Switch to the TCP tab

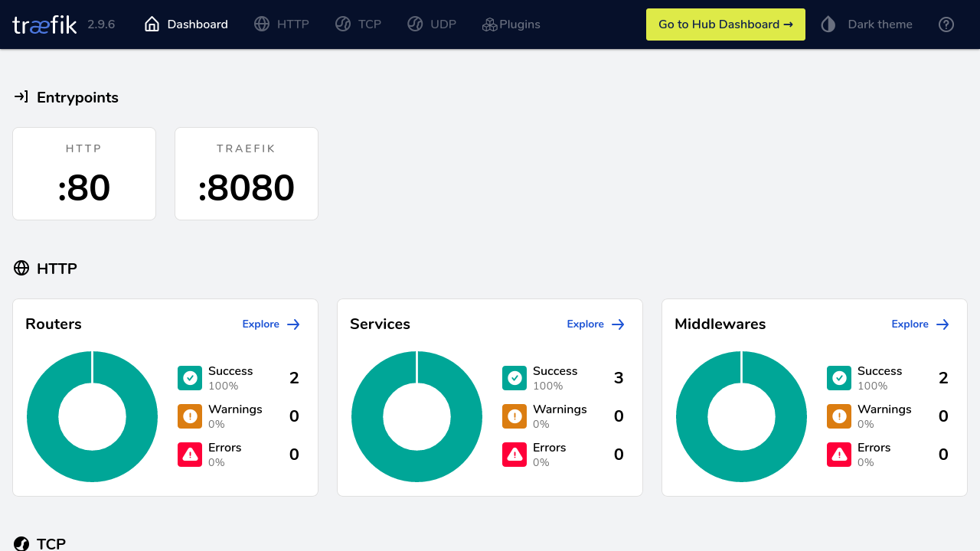pyautogui.click(x=358, y=24)
